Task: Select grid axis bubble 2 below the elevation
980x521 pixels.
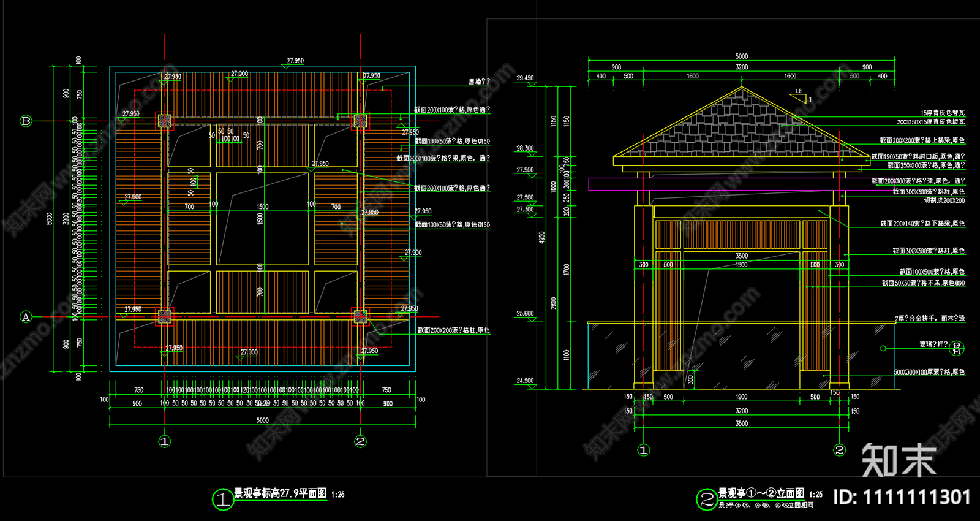Action: click(840, 450)
